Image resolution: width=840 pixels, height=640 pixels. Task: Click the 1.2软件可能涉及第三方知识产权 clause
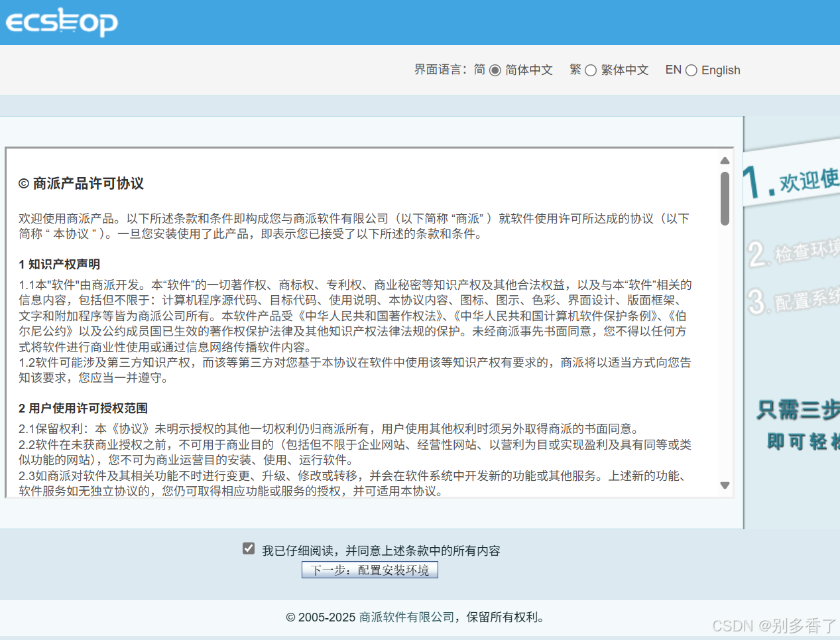[x=355, y=370]
